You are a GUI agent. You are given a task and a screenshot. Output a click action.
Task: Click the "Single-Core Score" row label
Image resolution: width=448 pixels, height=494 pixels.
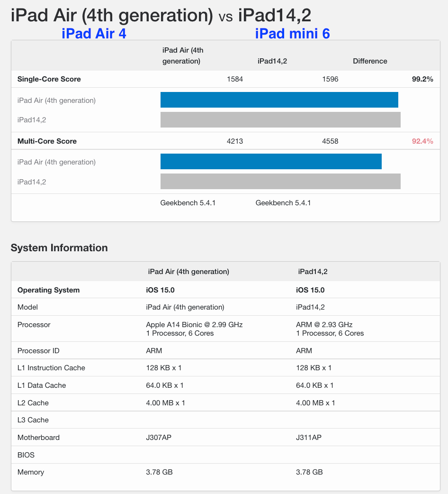tap(49, 79)
